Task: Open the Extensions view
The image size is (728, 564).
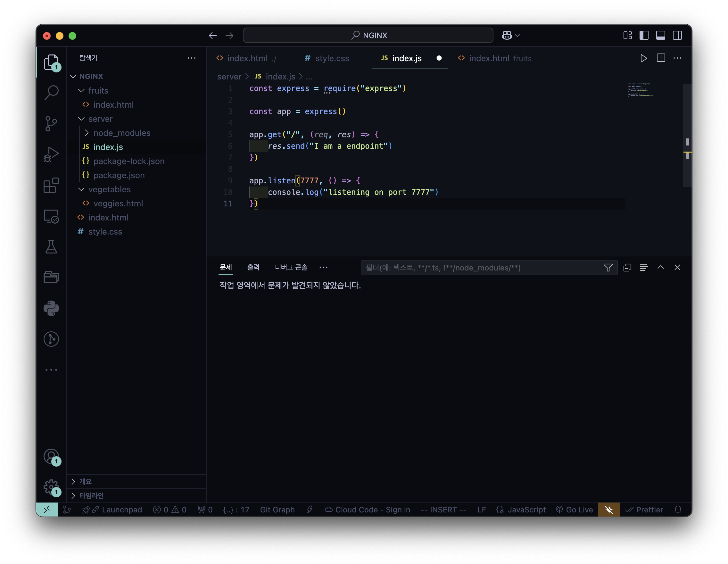Action: click(51, 185)
